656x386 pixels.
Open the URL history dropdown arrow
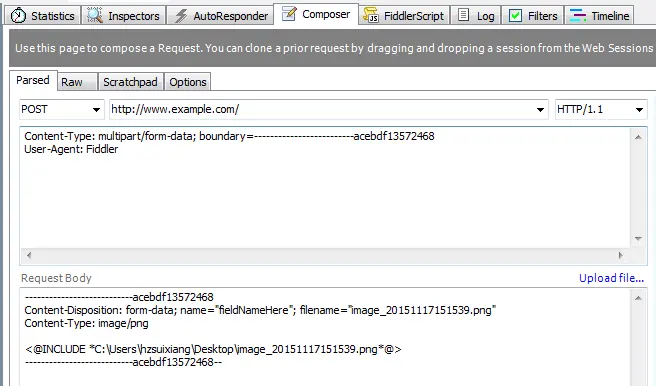[x=540, y=110]
